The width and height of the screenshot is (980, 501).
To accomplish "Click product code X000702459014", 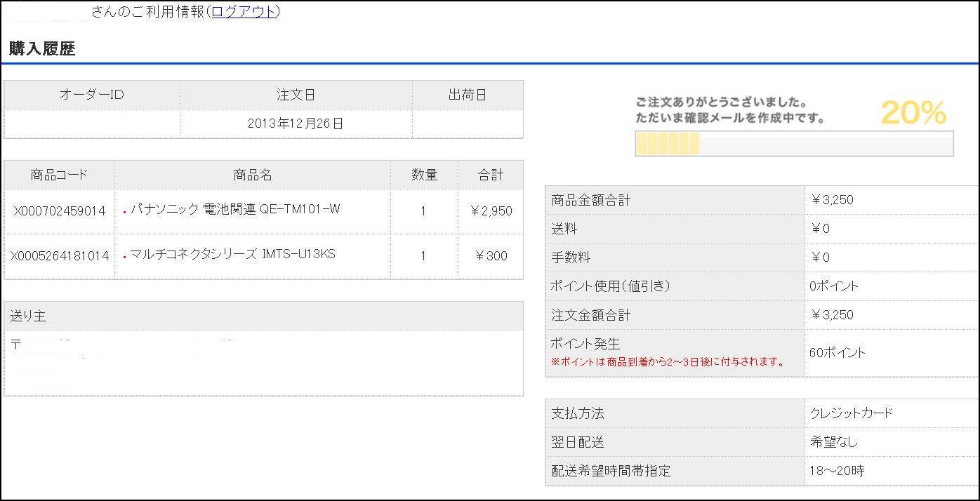I will (59, 211).
